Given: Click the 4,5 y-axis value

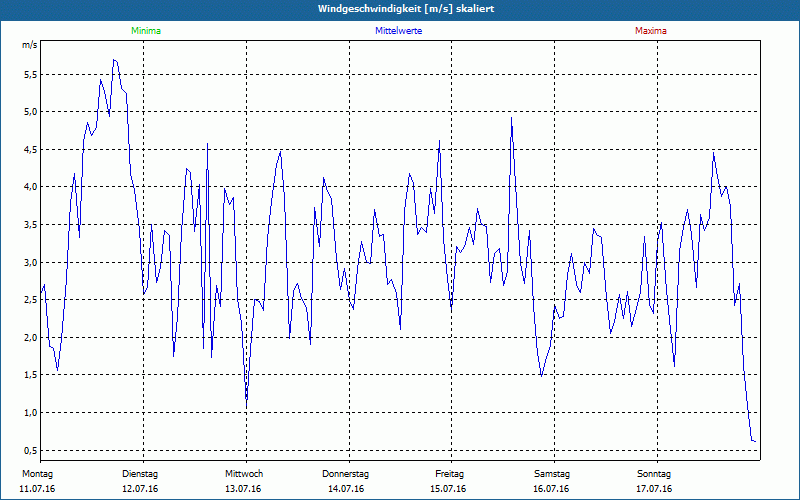Looking at the screenshot, I should click(x=30, y=149).
